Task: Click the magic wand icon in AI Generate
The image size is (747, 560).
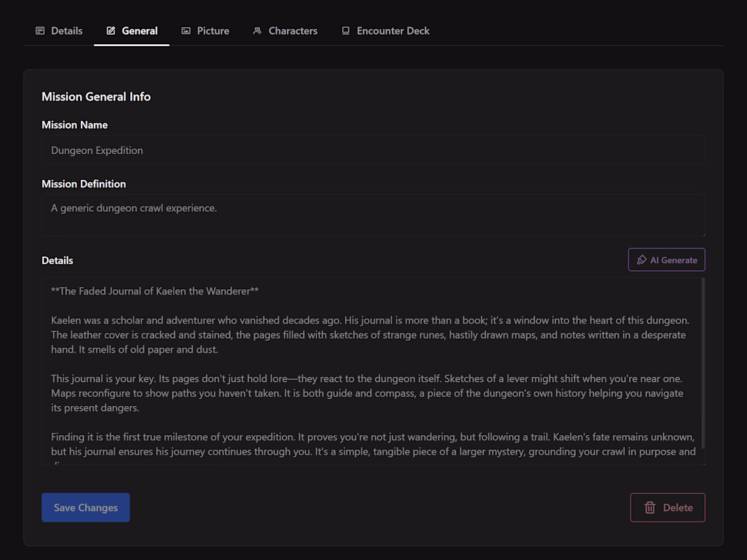Action: point(642,260)
